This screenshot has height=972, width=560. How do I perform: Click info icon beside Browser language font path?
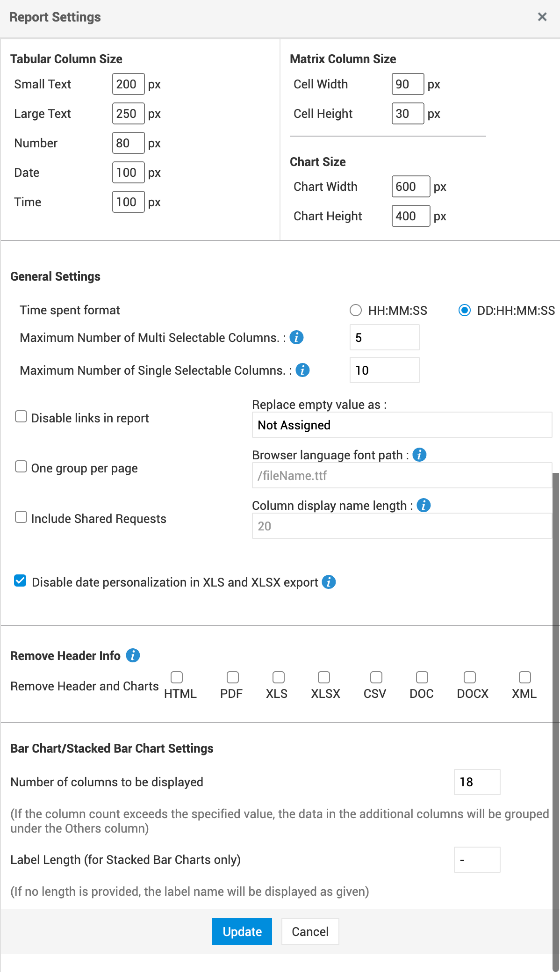[419, 455]
